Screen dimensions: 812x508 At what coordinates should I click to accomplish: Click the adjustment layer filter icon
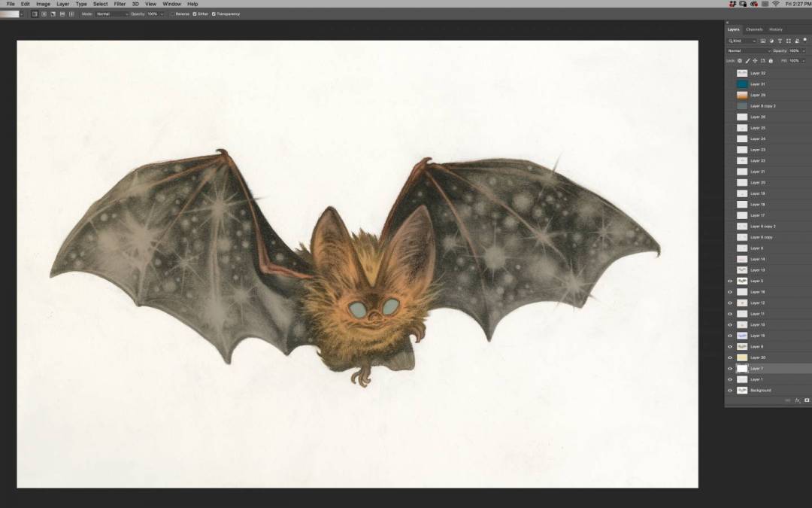tap(771, 41)
